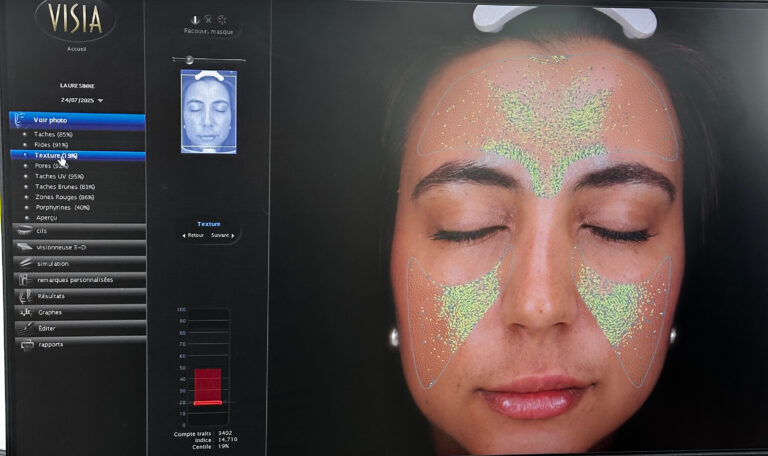Open the remarques personnalisées section

(79, 280)
